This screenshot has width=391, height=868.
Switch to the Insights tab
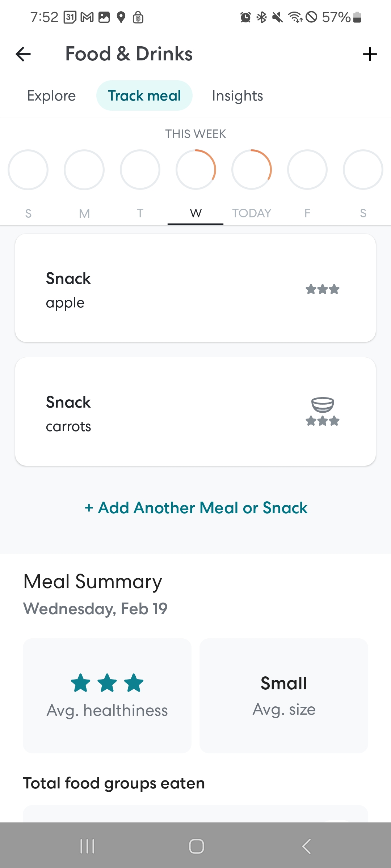pos(237,96)
